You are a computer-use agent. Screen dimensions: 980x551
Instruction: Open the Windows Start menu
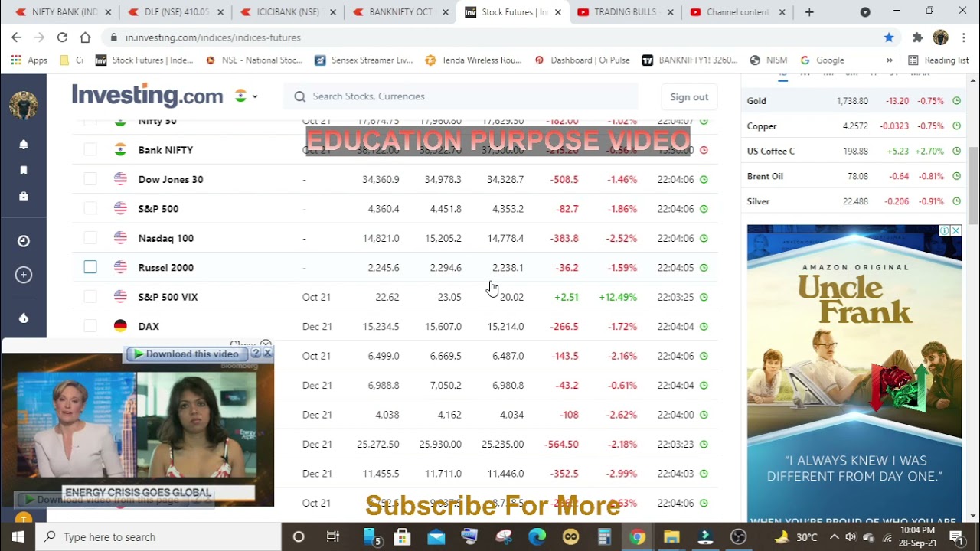18,536
